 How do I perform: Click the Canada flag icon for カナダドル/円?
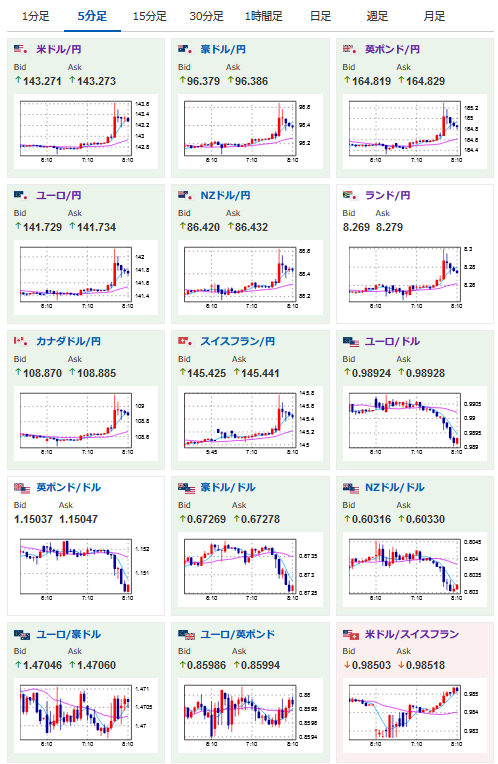(x=21, y=341)
